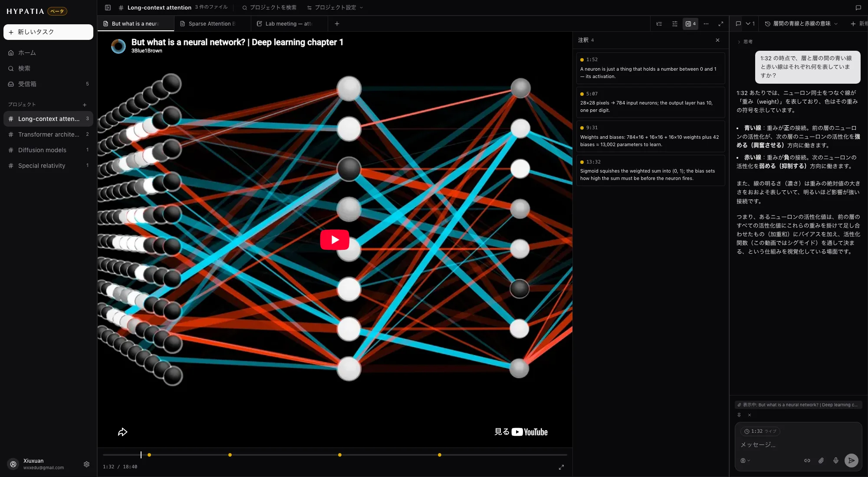This screenshot has width=868, height=477.
Task: Open 検索 in the sidebar
Action: (x=48, y=69)
